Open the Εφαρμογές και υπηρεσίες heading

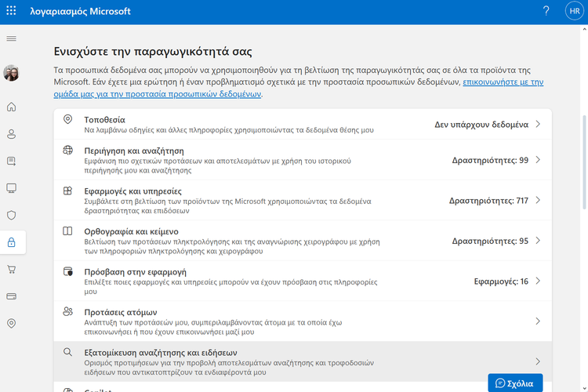point(132,191)
